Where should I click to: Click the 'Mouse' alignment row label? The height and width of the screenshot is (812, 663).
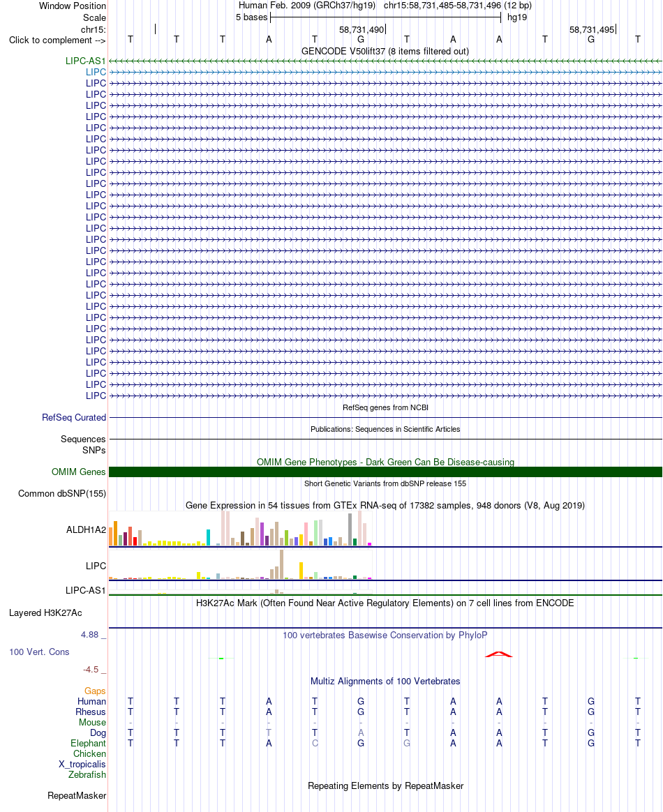click(x=92, y=723)
